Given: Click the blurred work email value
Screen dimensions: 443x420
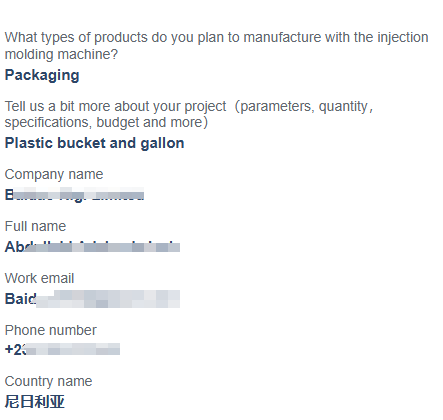Looking at the screenshot, I should pos(92,299).
